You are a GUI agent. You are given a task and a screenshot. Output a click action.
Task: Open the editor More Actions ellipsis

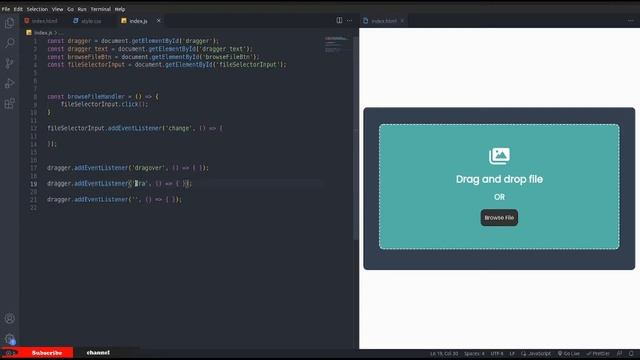tap(349, 20)
